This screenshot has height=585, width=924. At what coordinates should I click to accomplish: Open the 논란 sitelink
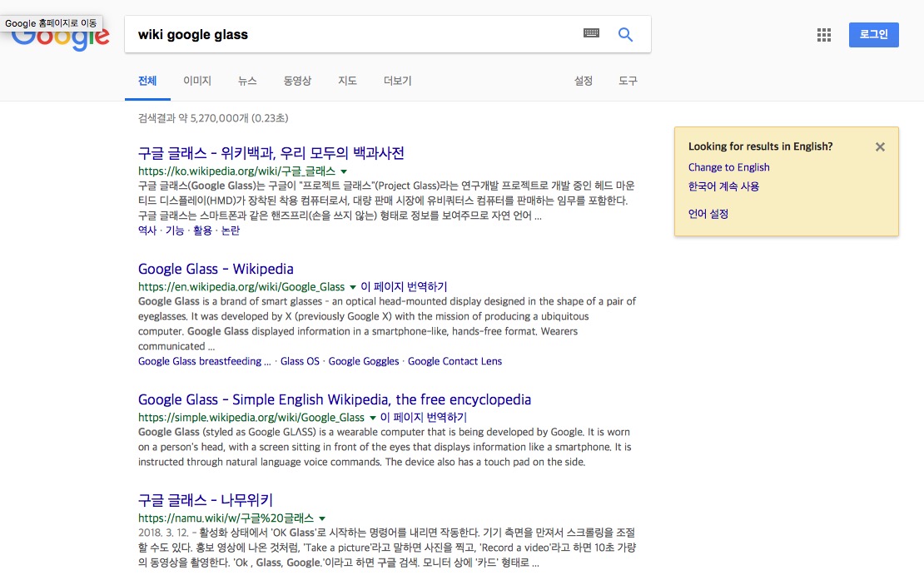click(x=231, y=231)
